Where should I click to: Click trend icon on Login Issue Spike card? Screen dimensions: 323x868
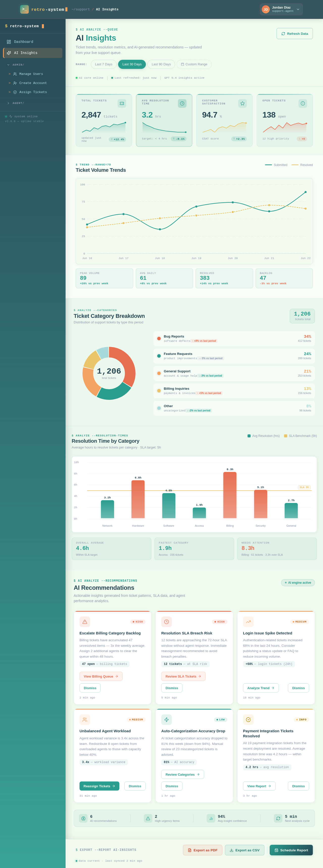(x=248, y=622)
